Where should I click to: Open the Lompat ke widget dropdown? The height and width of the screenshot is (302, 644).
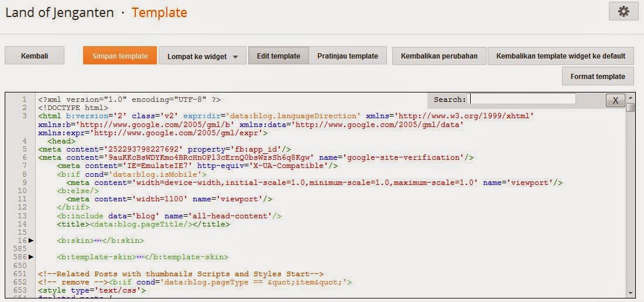click(202, 56)
